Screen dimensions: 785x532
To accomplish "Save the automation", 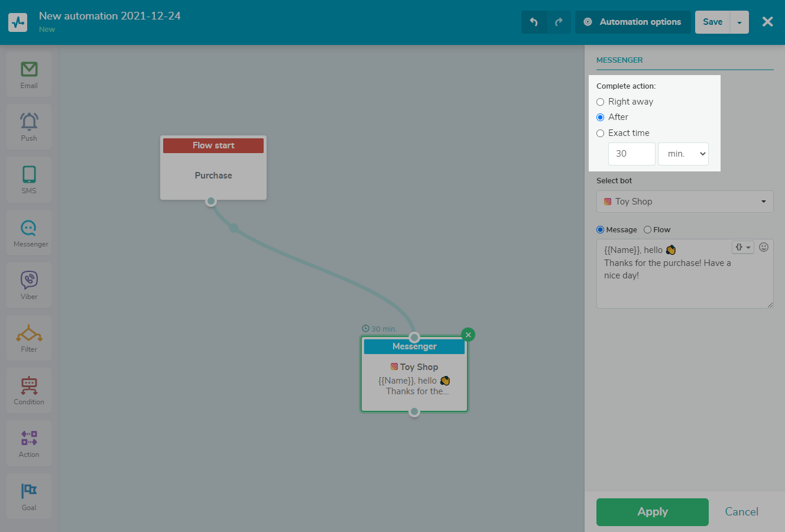I will click(712, 22).
